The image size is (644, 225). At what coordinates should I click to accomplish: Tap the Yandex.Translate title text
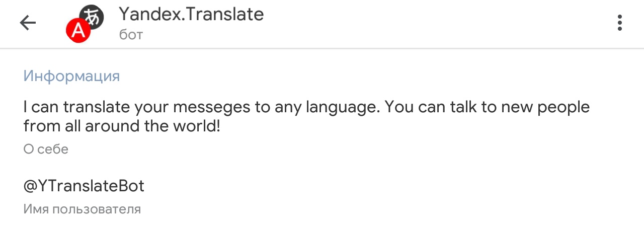191,14
